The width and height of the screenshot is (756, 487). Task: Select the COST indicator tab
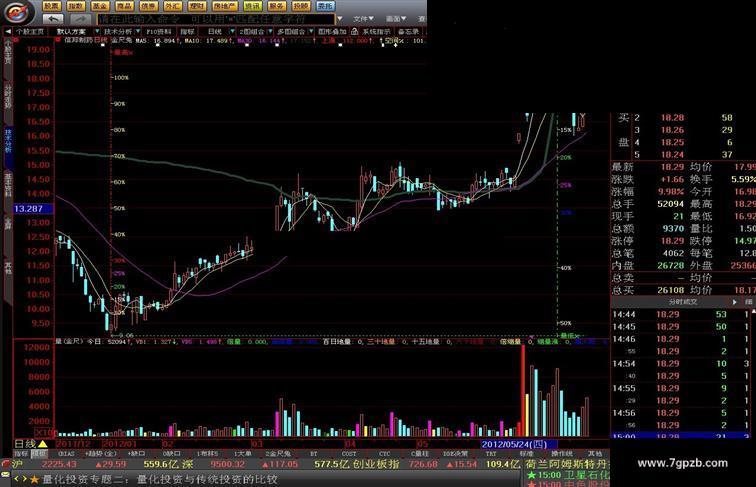point(349,454)
